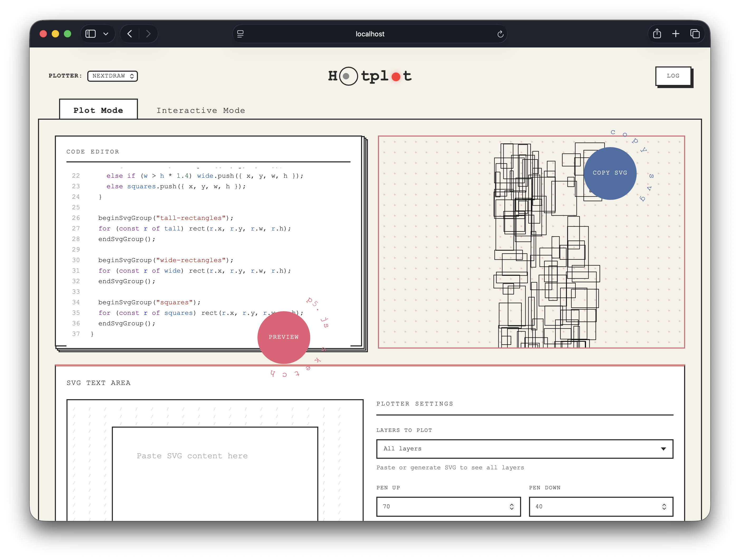This screenshot has height=560, width=740.
Task: Open the NEXTDRAW plotter dropdown
Action: pos(112,76)
